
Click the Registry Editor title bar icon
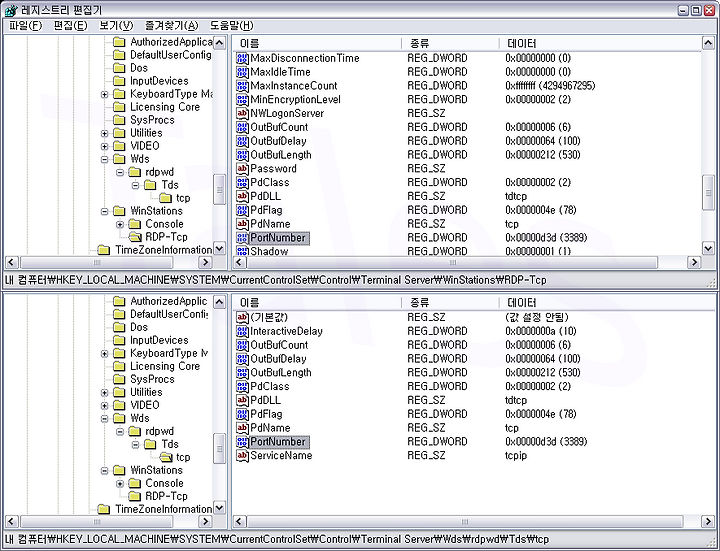coord(11,10)
